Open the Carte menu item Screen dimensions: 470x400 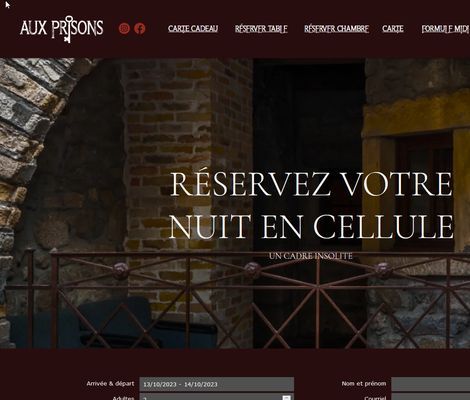[x=393, y=29]
